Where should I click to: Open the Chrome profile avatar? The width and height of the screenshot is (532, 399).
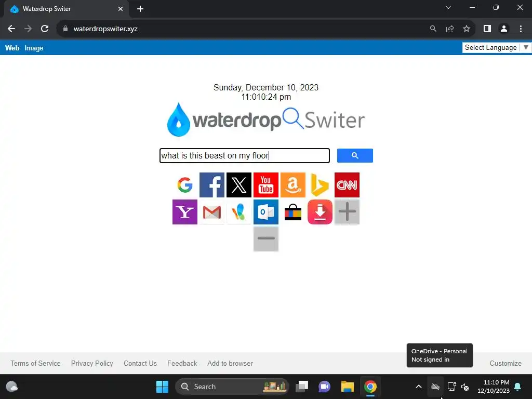tap(504, 29)
